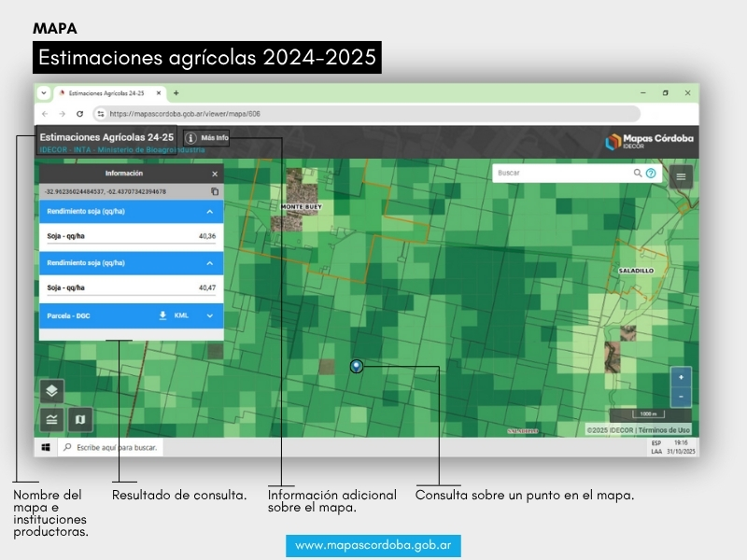747x560 pixels.
Task: Close the Información panel
Action: click(x=214, y=174)
